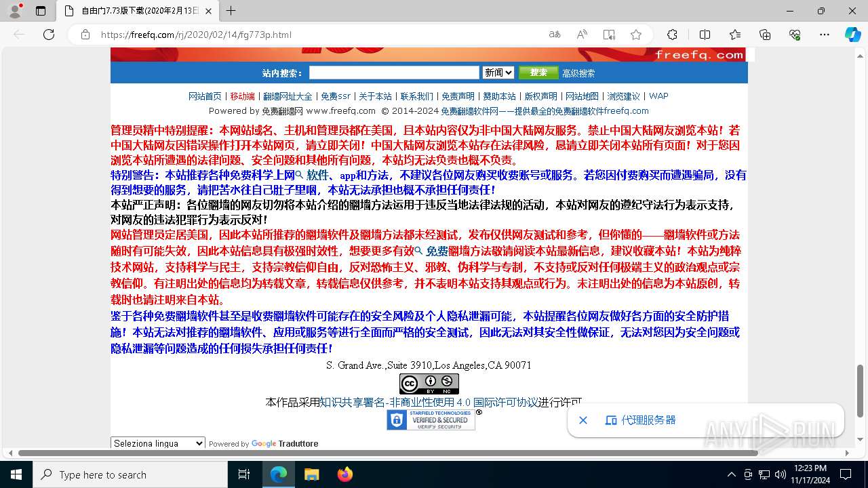Viewport: 868px width, 488px height.
Task: Open the Windows Start menu
Action: pos(16,474)
